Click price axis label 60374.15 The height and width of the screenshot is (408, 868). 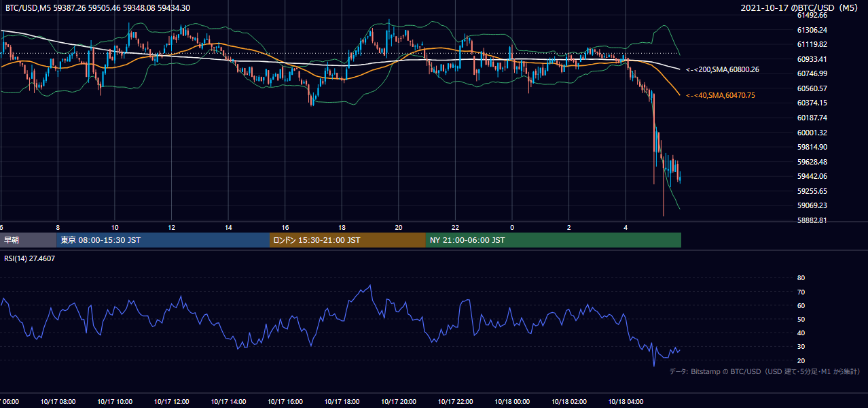click(x=812, y=103)
